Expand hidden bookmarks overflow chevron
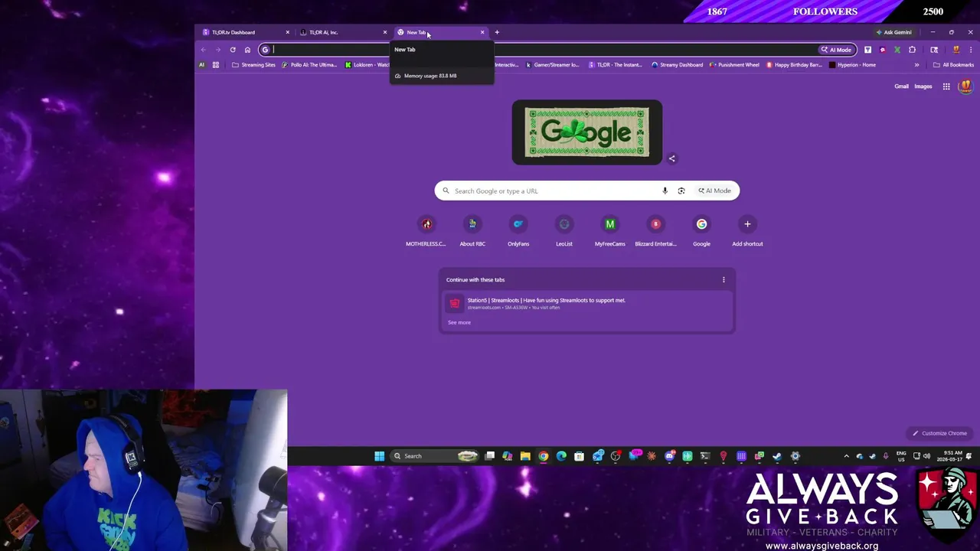 916,65
